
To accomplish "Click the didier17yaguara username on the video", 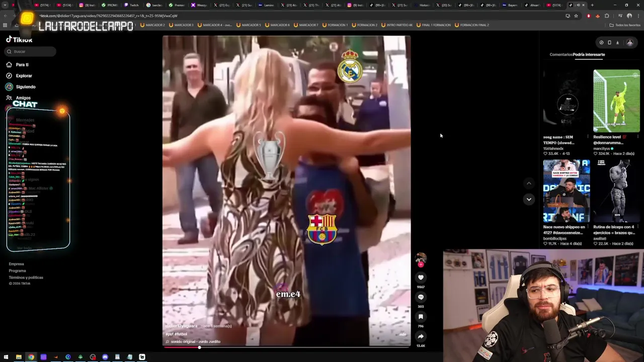I will [182, 326].
